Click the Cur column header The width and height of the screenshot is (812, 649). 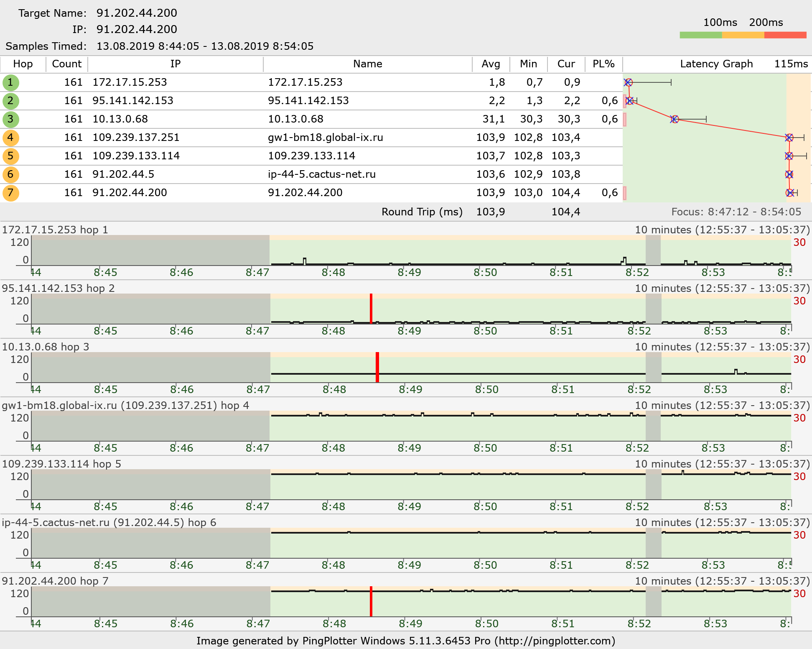[x=566, y=64]
